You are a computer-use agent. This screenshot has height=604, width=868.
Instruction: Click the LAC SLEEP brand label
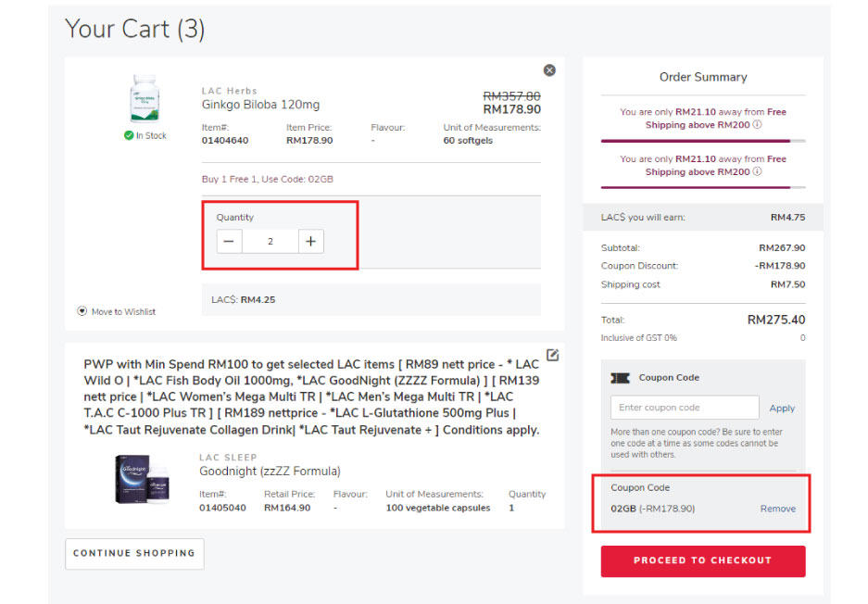click(228, 458)
